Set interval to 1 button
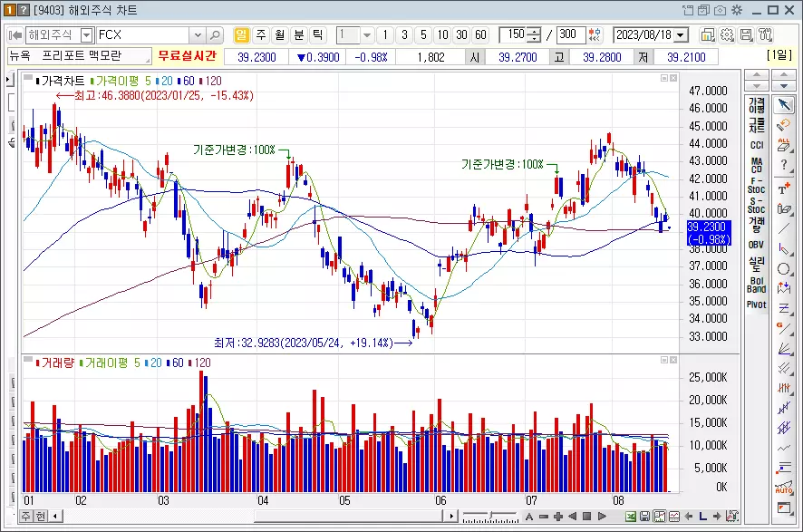The image size is (803, 532). point(385,34)
